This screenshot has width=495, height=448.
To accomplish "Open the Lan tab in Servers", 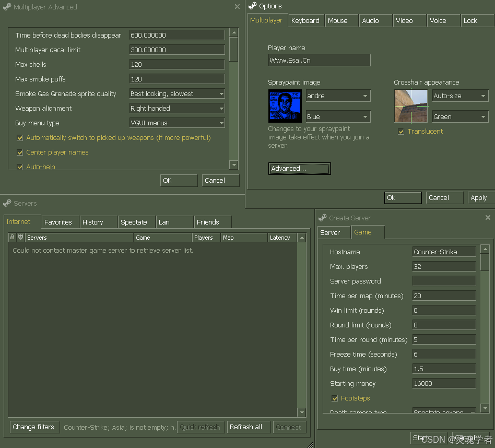I will coord(174,222).
